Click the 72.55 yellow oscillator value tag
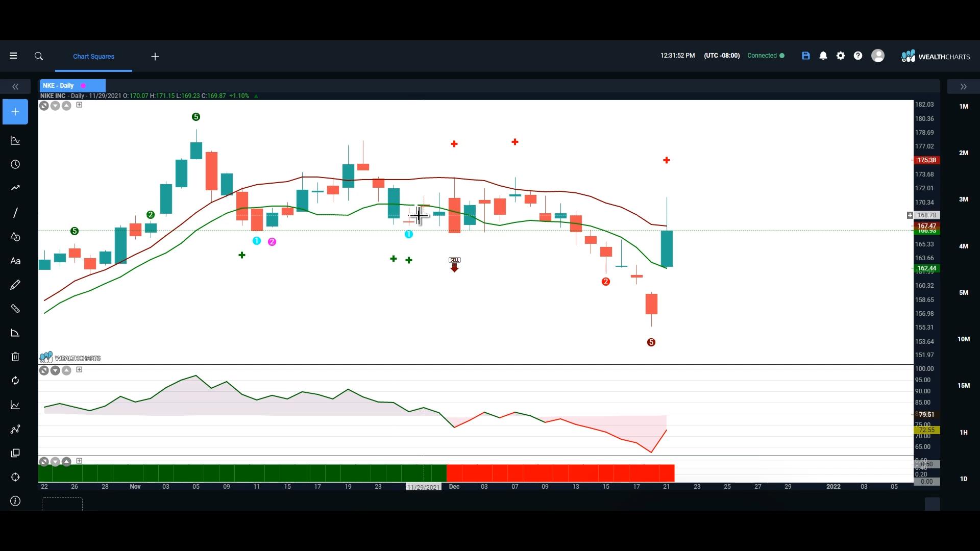Viewport: 980px width, 551px height. click(926, 431)
